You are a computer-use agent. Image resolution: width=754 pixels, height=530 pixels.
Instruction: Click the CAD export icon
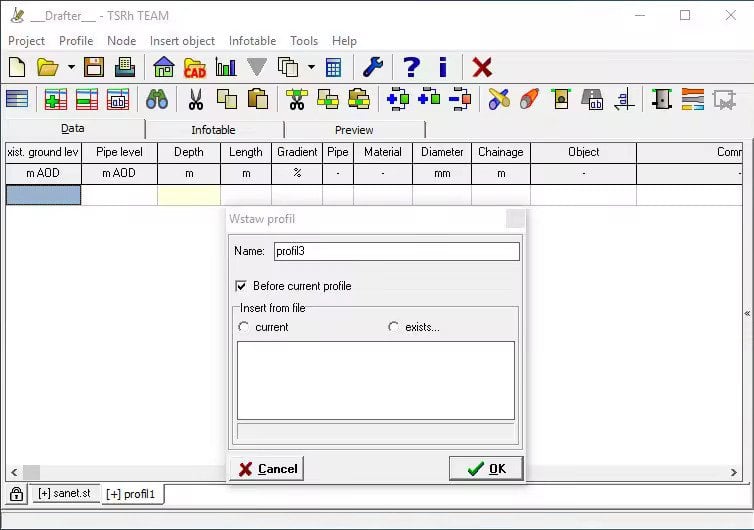click(195, 67)
